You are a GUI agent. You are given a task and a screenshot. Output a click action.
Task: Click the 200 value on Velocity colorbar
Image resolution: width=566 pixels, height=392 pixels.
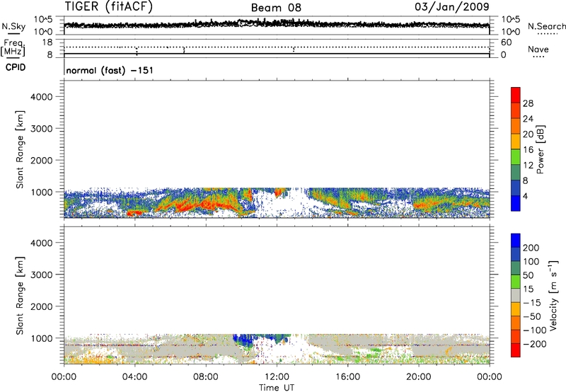(x=531, y=248)
